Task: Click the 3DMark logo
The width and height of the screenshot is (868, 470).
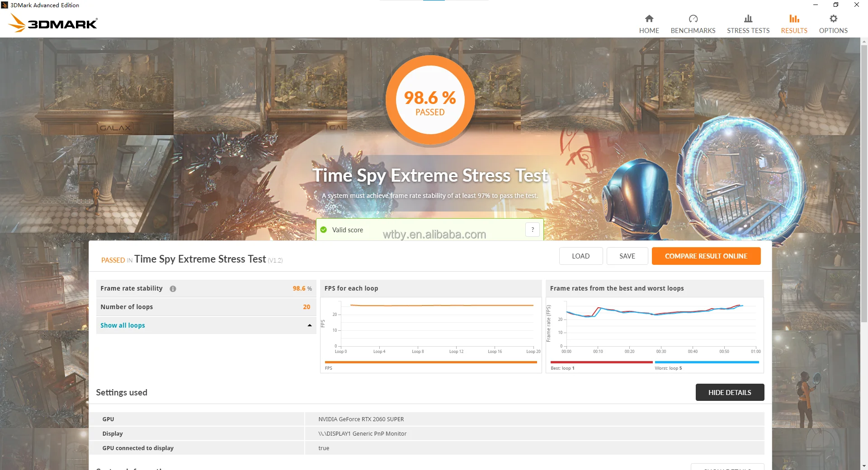Action: [53, 23]
